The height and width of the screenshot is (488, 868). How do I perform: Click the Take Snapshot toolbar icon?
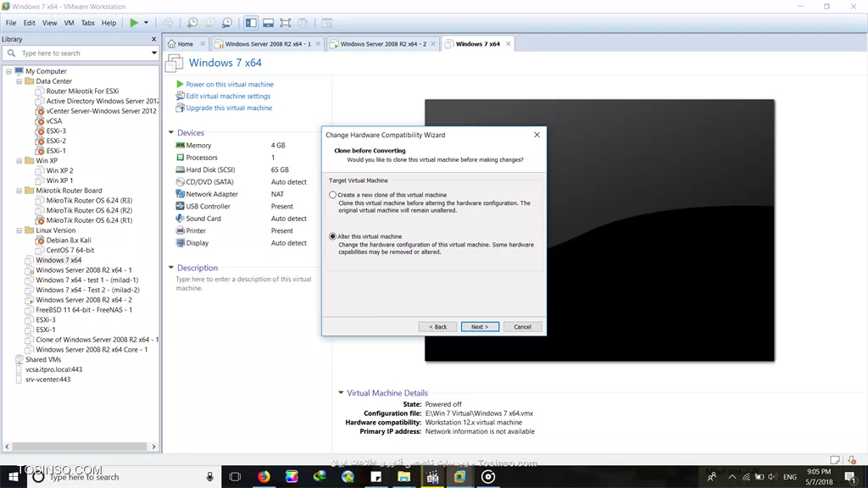tap(192, 23)
